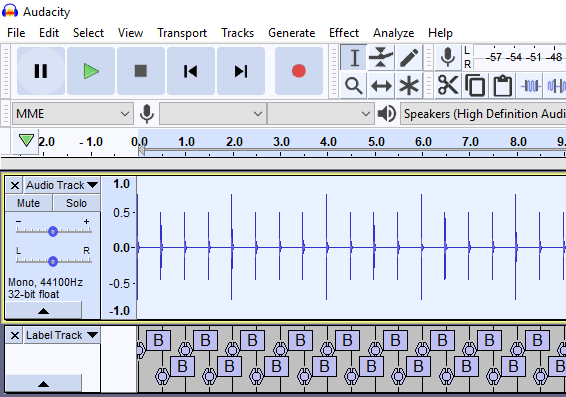Stop playback with the Stop button
566x397 pixels.
[x=141, y=71]
